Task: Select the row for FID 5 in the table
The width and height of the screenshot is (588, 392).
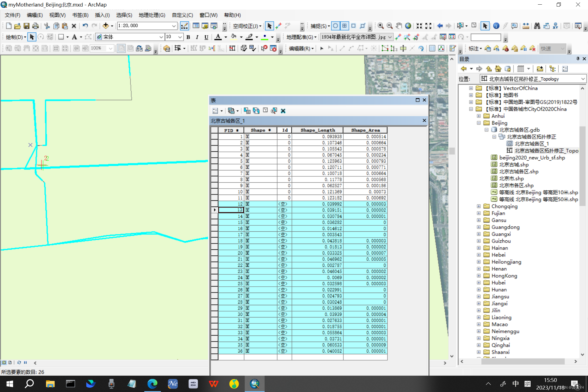Action: tap(214, 161)
